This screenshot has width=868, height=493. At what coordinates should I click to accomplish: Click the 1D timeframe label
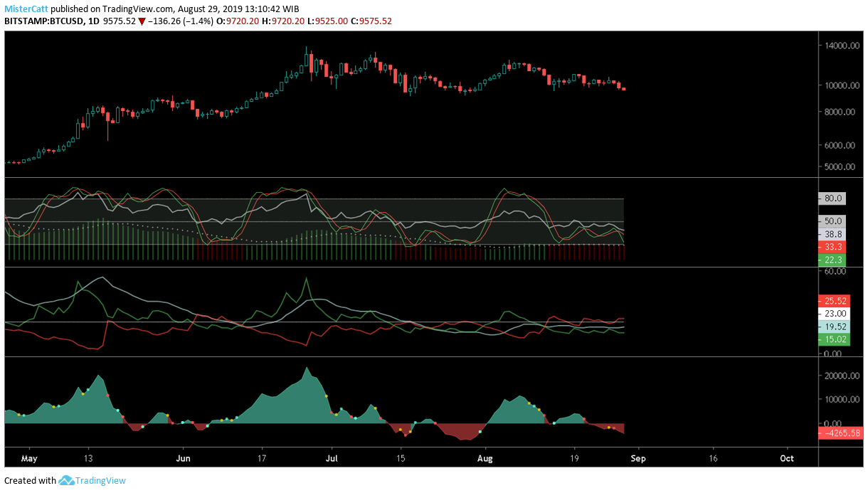[x=94, y=21]
